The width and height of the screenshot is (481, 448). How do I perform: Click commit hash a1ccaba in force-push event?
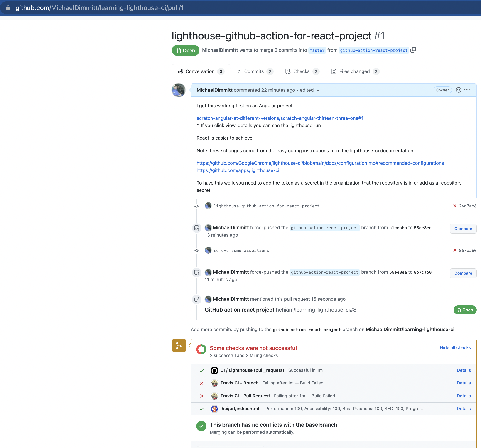click(398, 228)
